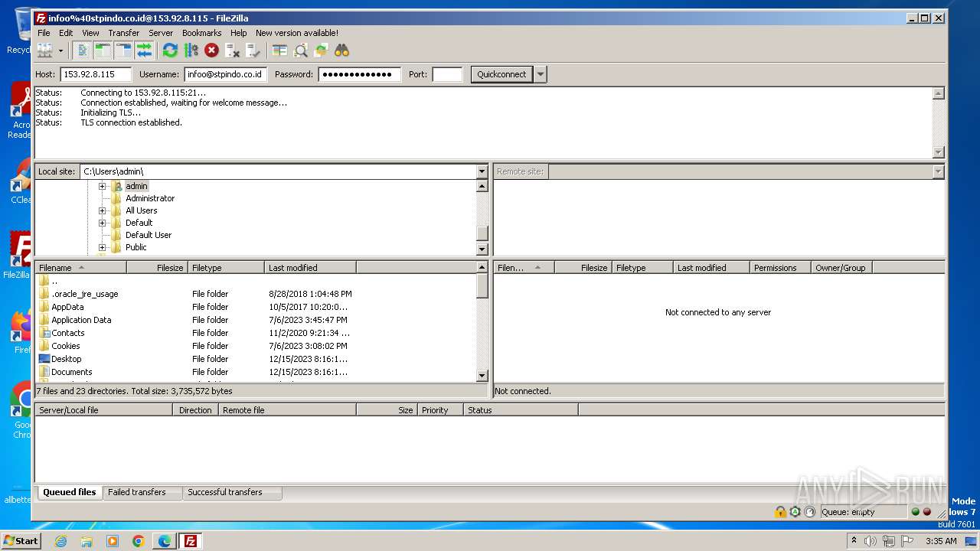Toggle message log display
Viewport: 980px width, 551px height.
(82, 51)
